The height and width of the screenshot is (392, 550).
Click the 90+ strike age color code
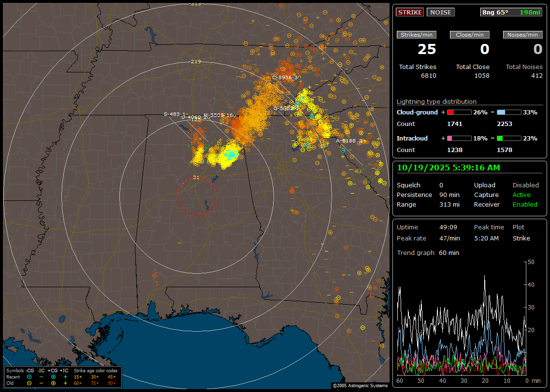point(112,383)
